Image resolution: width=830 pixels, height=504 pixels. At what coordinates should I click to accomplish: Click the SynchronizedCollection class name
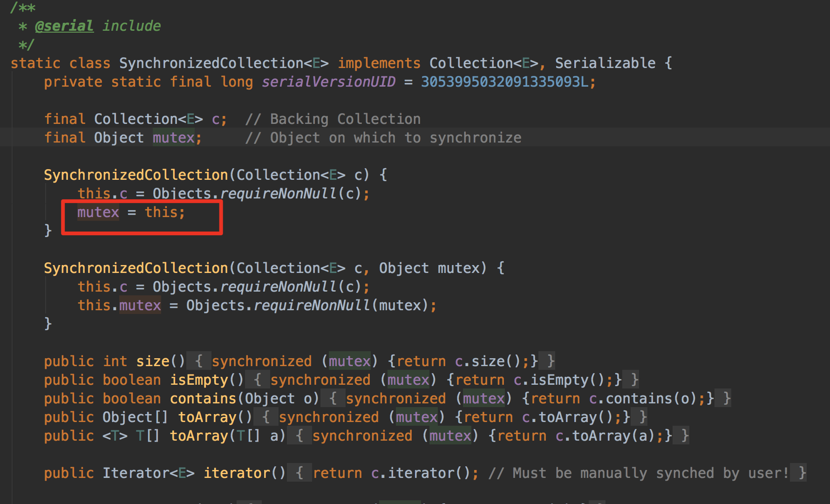(x=212, y=62)
